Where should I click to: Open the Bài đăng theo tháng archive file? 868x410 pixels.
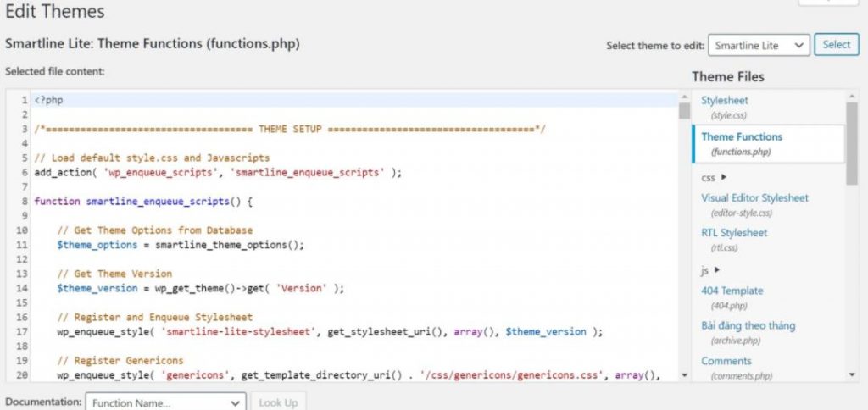coord(748,326)
